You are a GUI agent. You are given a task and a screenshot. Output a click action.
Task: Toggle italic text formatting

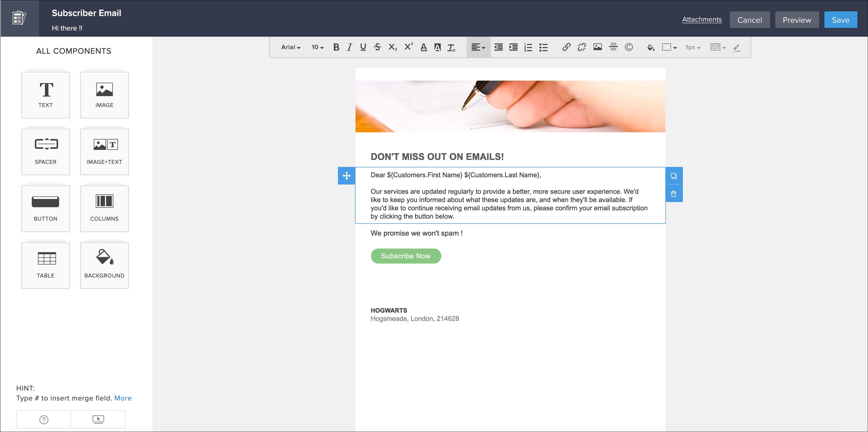(x=349, y=47)
